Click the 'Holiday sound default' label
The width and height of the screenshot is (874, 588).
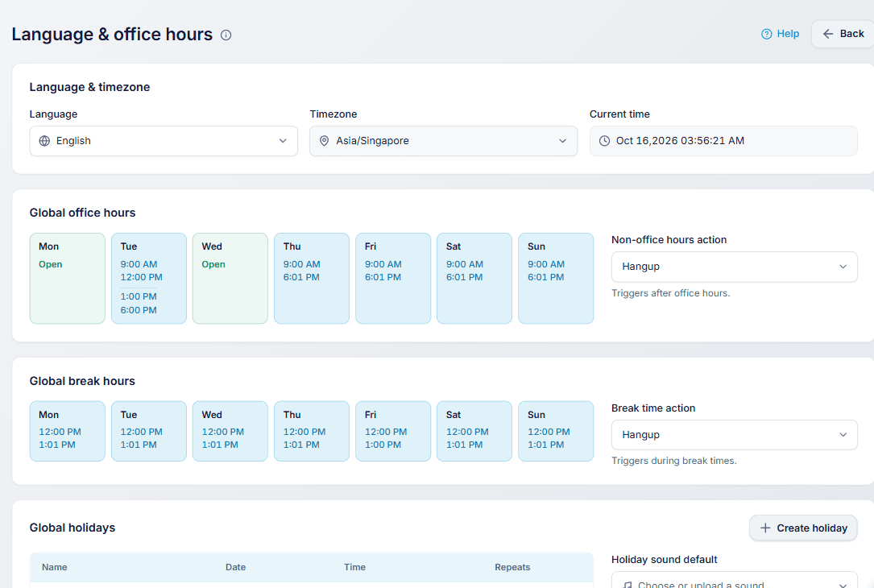pyautogui.click(x=664, y=560)
